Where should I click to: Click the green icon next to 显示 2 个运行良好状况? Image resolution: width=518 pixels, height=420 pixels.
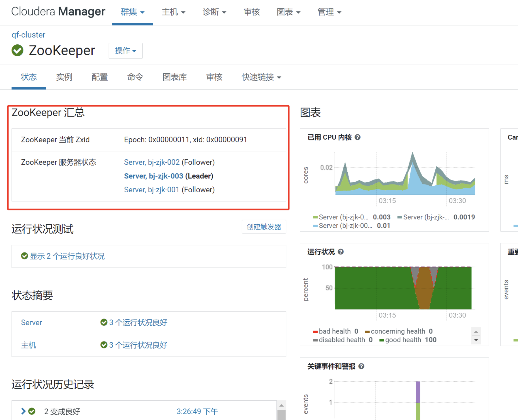point(24,256)
